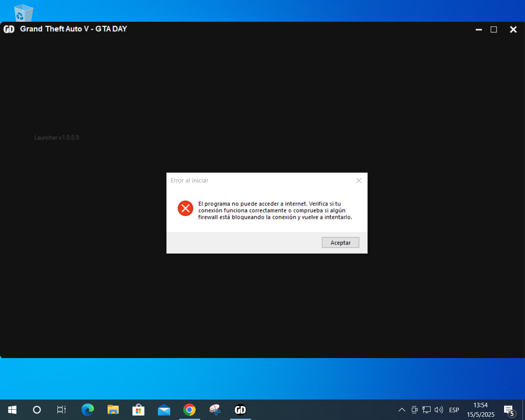Click the Aceptar button in error dialog

point(340,242)
